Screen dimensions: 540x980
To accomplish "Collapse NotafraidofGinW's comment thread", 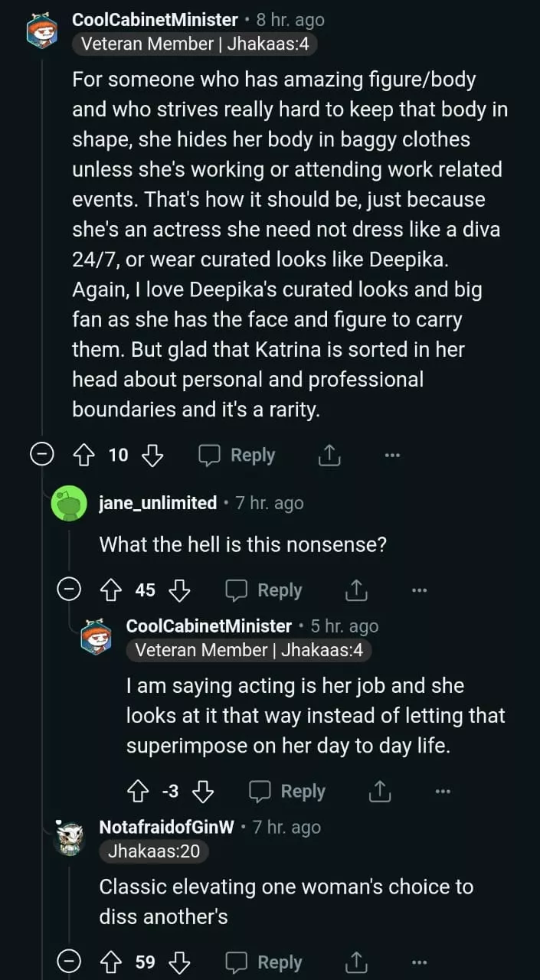I will click(70, 962).
